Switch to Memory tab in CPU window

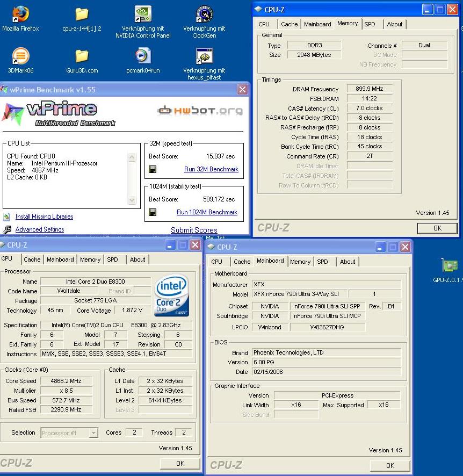click(90, 259)
